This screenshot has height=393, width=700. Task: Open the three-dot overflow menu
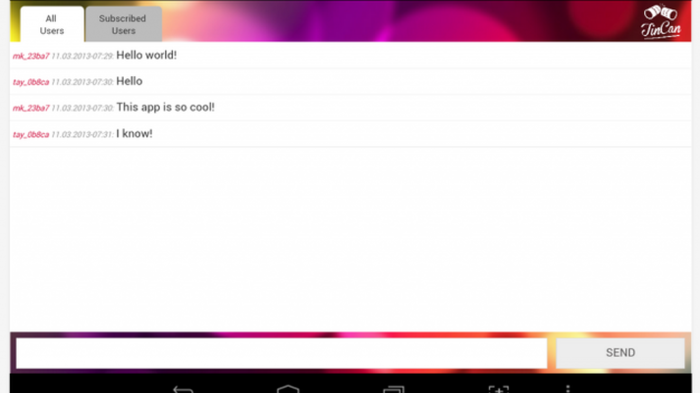568,389
